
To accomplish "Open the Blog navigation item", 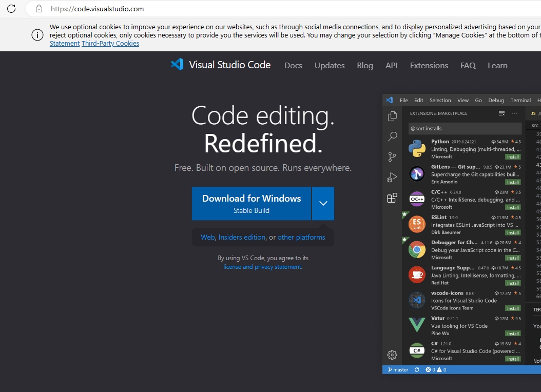I will (365, 66).
